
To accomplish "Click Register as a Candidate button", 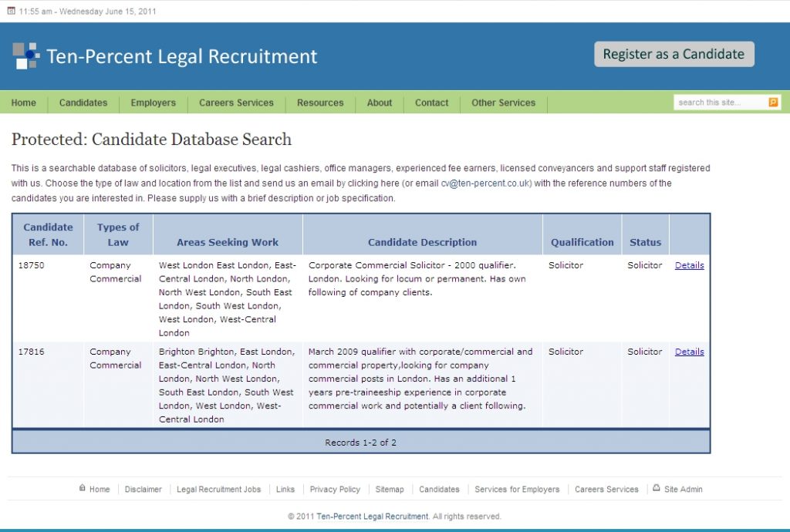I will [674, 54].
